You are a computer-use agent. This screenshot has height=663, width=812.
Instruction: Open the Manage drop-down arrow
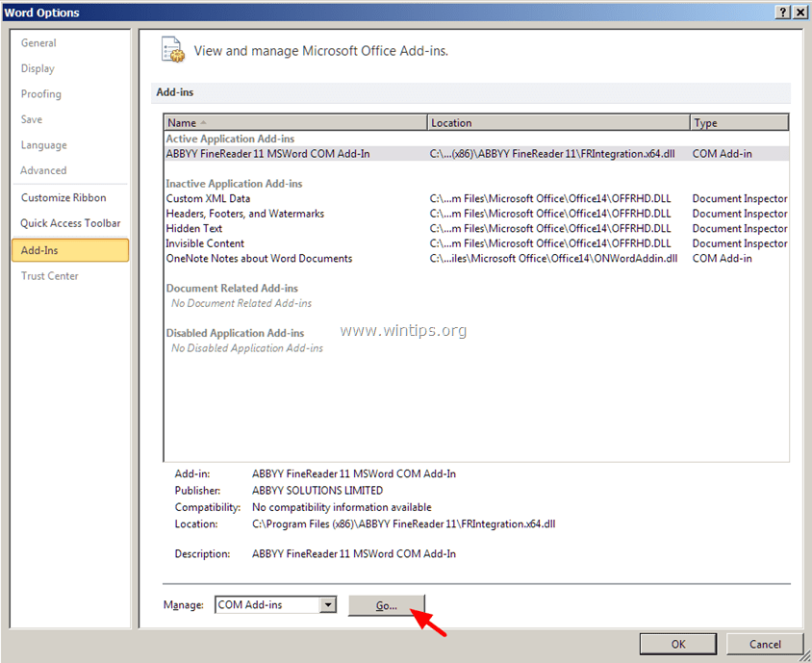[x=327, y=604]
